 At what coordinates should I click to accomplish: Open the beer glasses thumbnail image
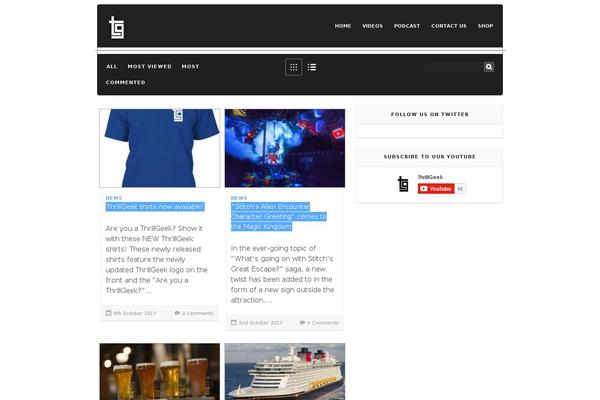(x=160, y=371)
